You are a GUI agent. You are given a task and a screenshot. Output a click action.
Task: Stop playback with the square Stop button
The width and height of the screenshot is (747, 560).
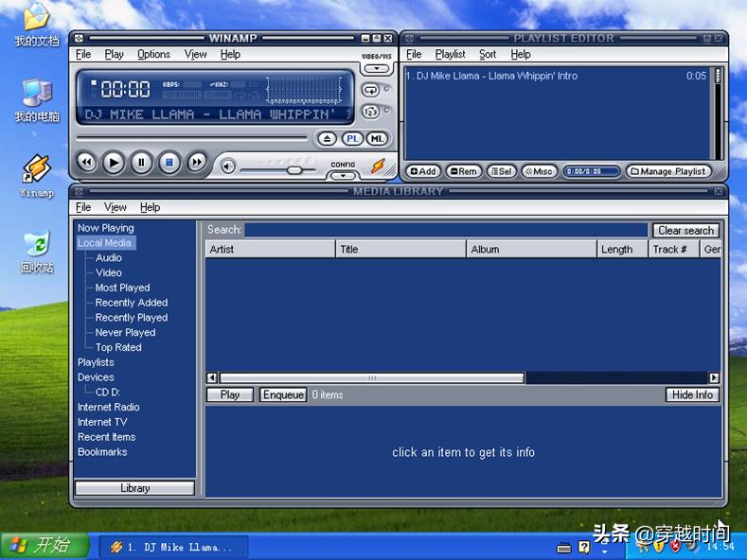coord(169,163)
